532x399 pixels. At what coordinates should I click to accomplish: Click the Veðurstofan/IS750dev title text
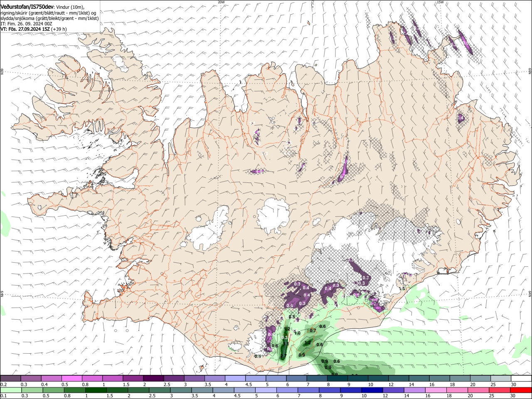pyautogui.click(x=27, y=7)
